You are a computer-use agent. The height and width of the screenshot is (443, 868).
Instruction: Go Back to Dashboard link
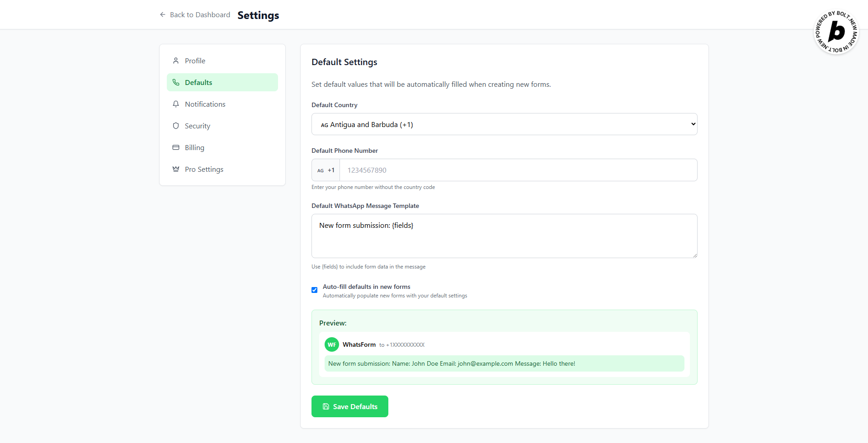point(200,15)
